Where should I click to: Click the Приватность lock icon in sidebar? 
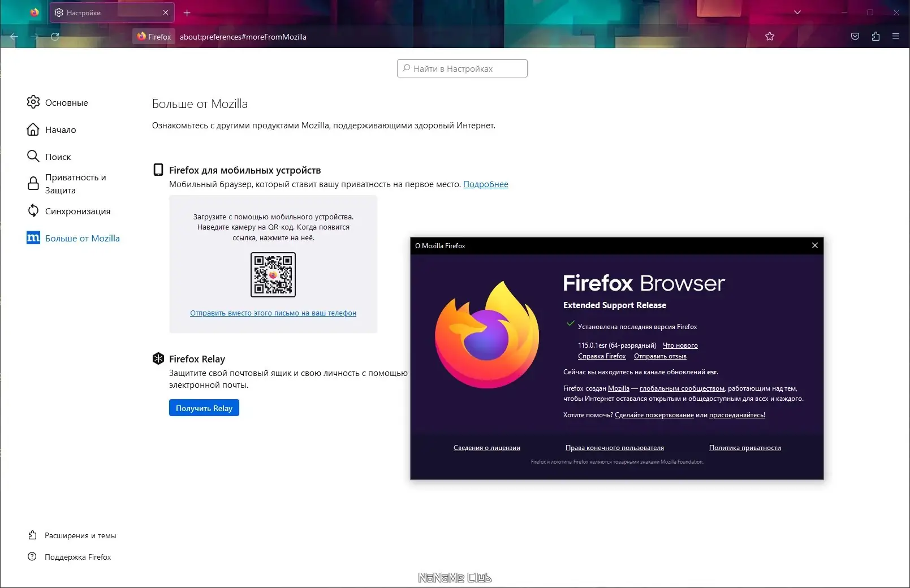[33, 183]
